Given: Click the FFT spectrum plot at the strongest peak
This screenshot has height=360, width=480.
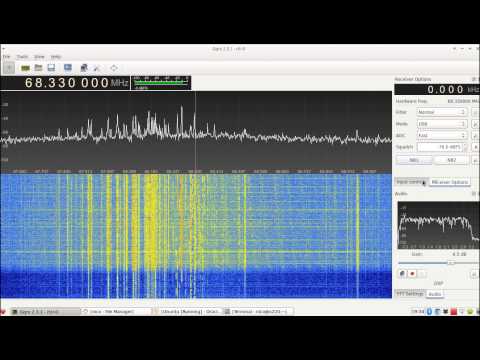Looking at the screenshot, I should pyautogui.click(x=182, y=108).
